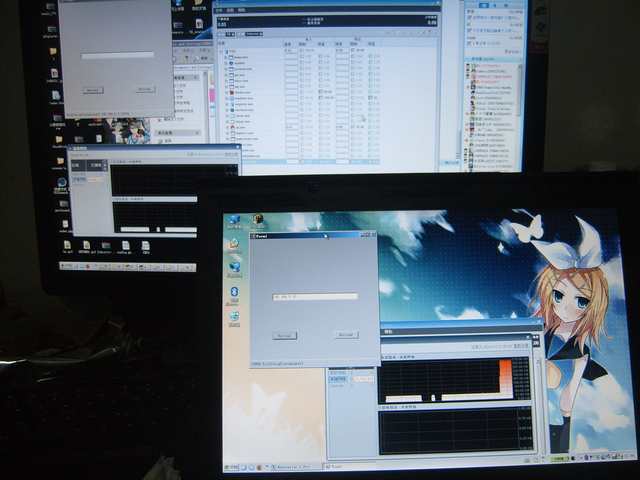Select the highlighted tab in the lower graph window's left panel
The image size is (640, 480).
338,379
